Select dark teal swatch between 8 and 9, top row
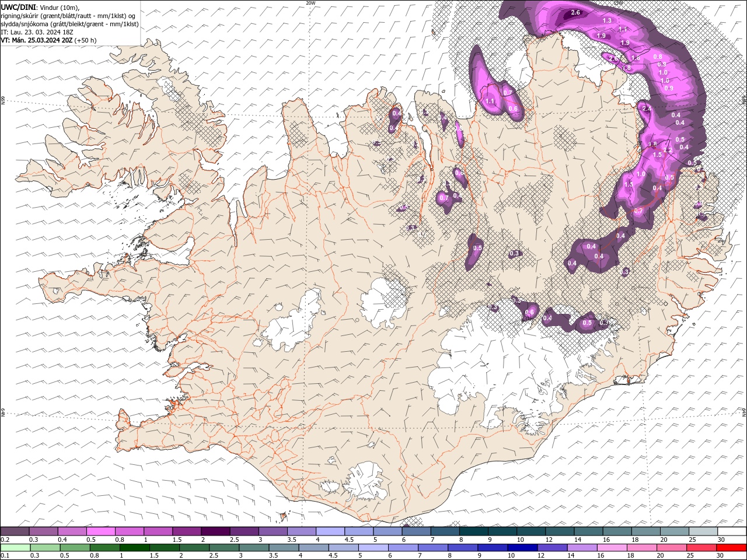Screen dimensions: 747x560 pos(473,531)
